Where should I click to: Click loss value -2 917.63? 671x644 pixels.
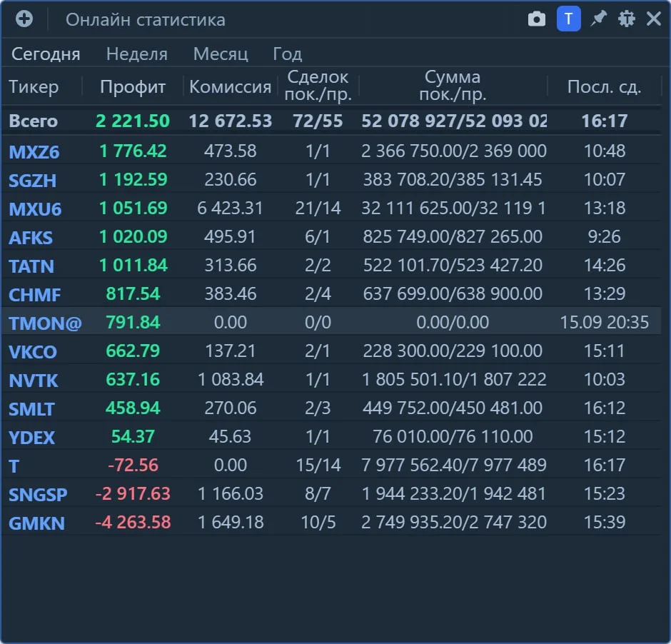tap(133, 494)
